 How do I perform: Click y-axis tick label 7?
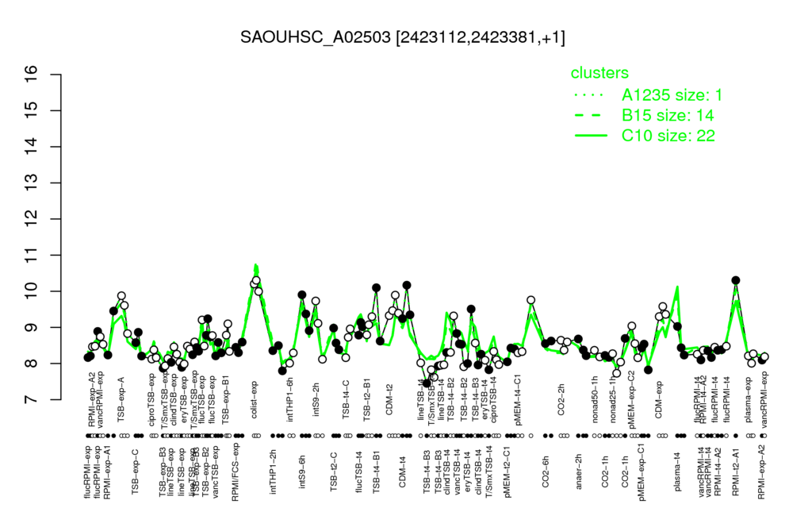point(31,400)
